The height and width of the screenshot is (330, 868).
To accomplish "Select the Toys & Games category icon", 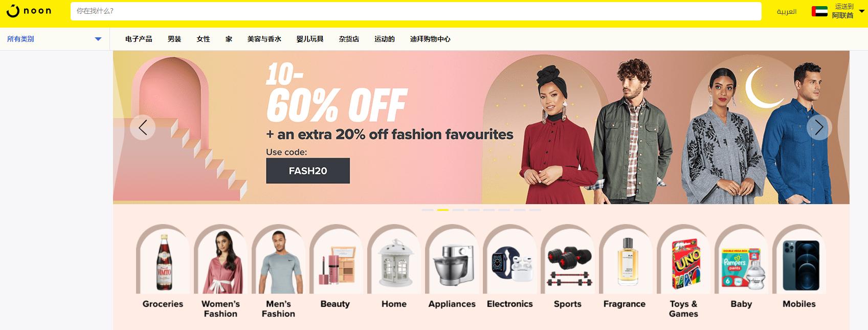I will tap(683, 260).
